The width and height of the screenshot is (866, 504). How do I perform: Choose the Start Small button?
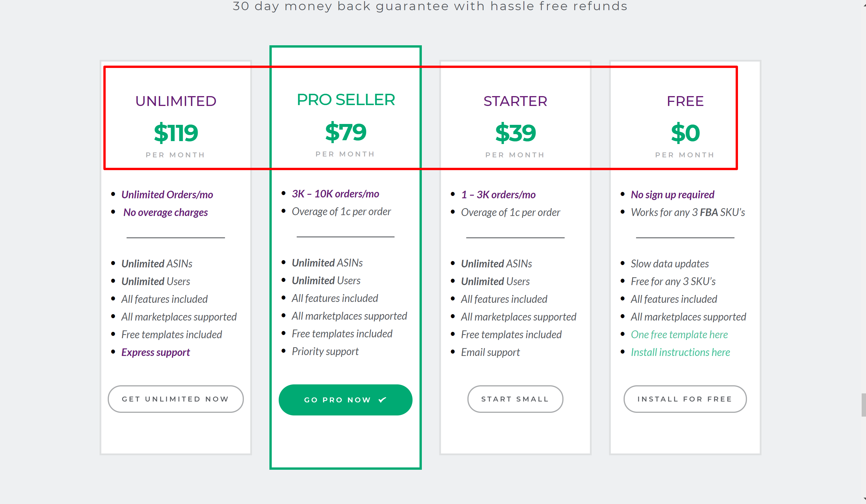pos(515,399)
